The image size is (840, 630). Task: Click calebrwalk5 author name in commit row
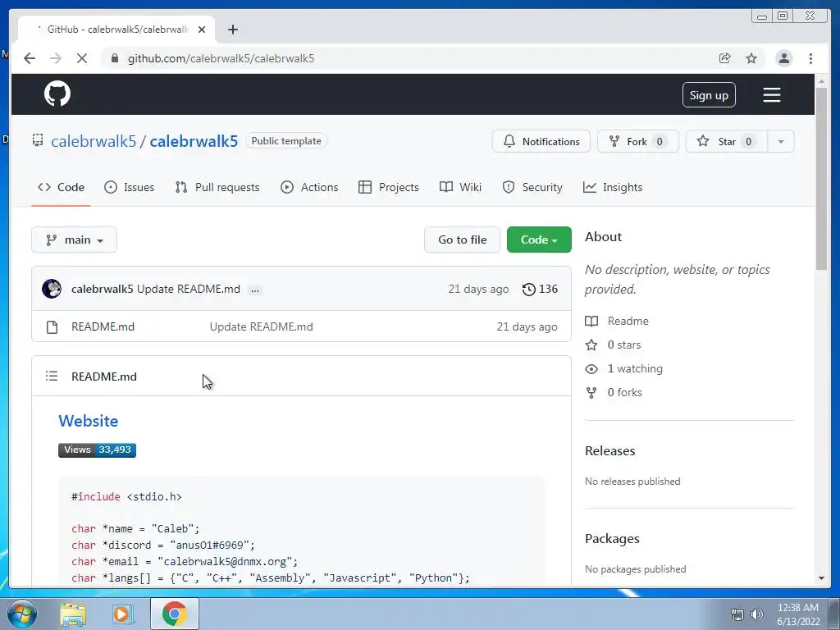coord(103,290)
